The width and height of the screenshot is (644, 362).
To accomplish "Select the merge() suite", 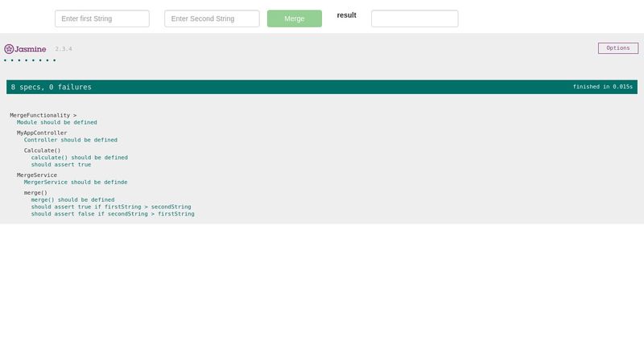I will tap(35, 192).
